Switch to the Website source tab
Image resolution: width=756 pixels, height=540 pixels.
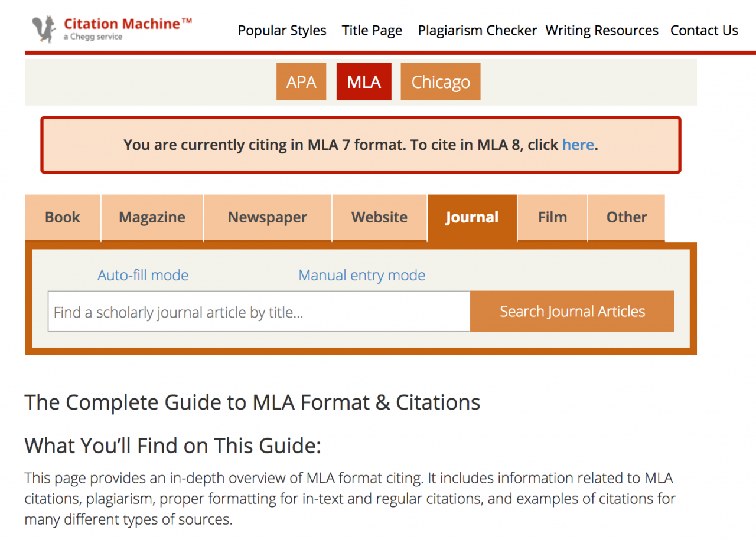(380, 218)
